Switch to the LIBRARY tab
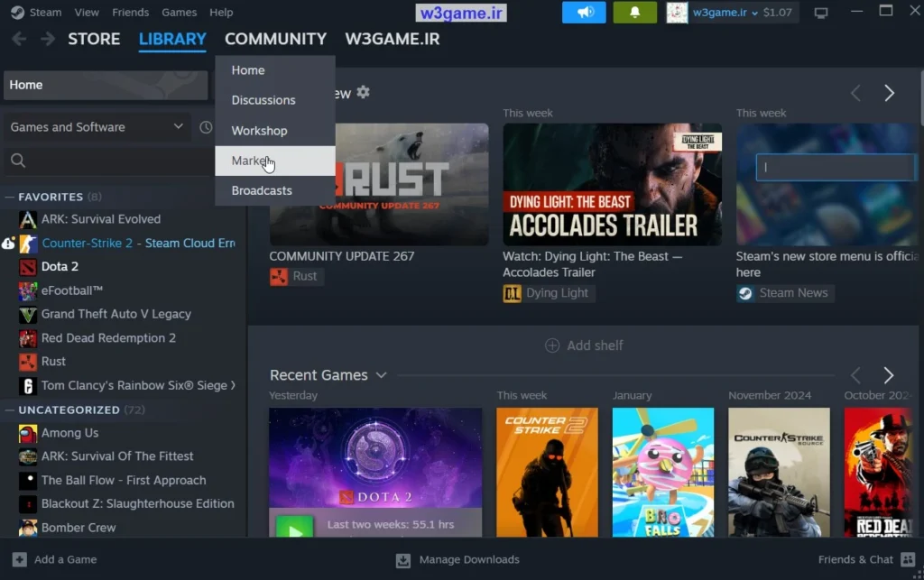This screenshot has height=580, width=924. [172, 39]
